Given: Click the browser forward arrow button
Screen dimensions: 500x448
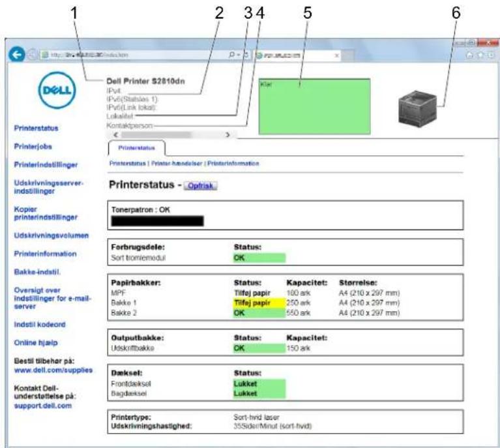Looking at the screenshot, I should coord(32,55).
